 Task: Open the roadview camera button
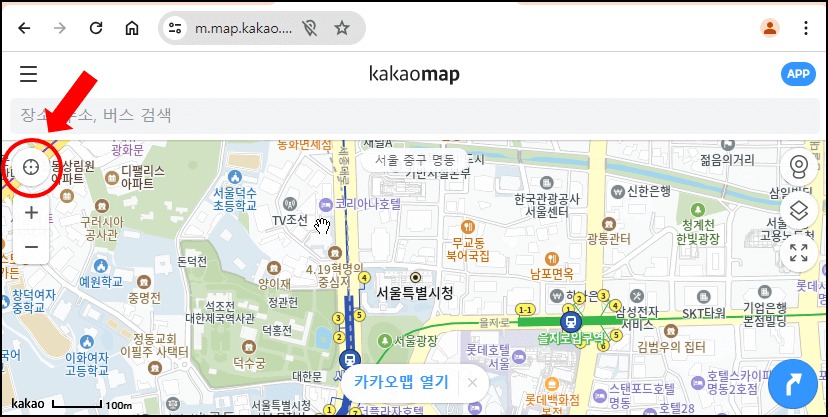(798, 167)
